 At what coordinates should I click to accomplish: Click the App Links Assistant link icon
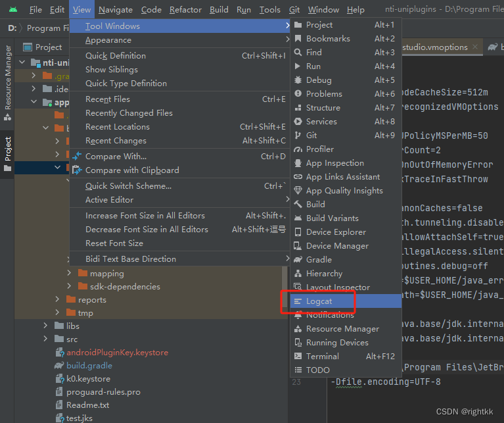pyautogui.click(x=298, y=177)
